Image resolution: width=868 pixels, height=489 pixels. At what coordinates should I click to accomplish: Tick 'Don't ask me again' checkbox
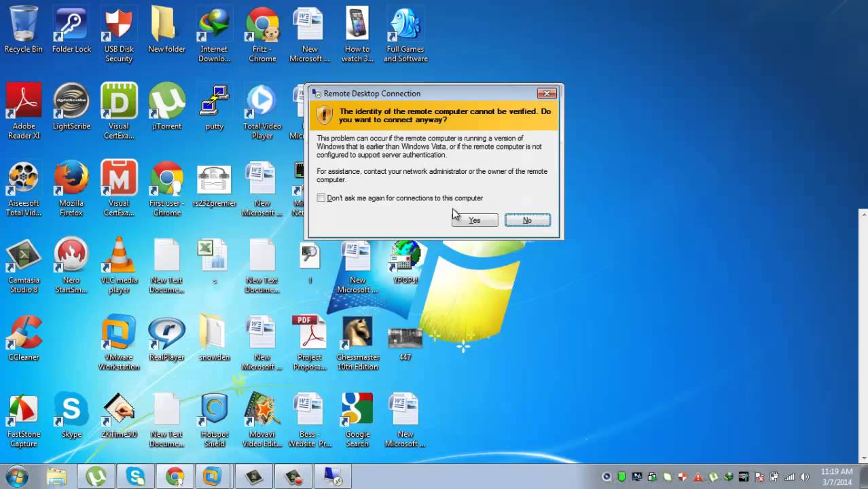[321, 198]
